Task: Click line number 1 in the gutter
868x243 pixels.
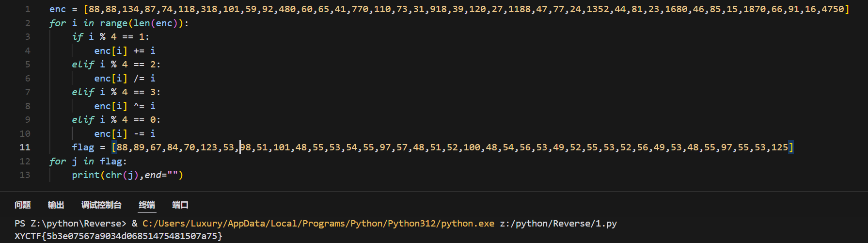Action: click(x=28, y=9)
